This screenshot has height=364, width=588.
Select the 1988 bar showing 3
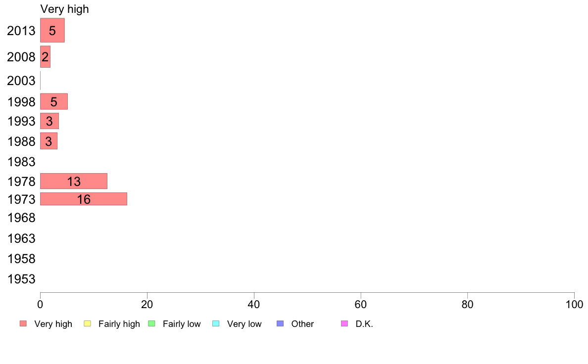click(49, 141)
